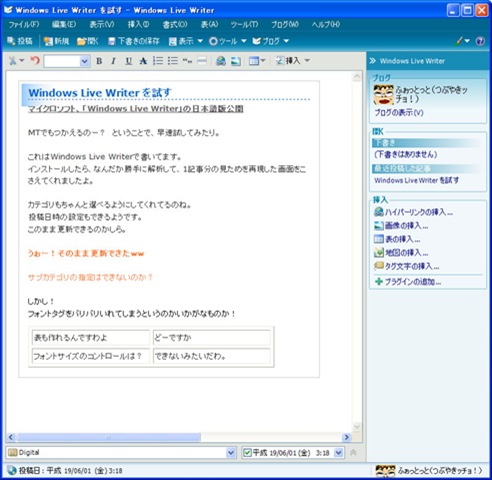Click the 投稿 publish button

[x=20, y=41]
